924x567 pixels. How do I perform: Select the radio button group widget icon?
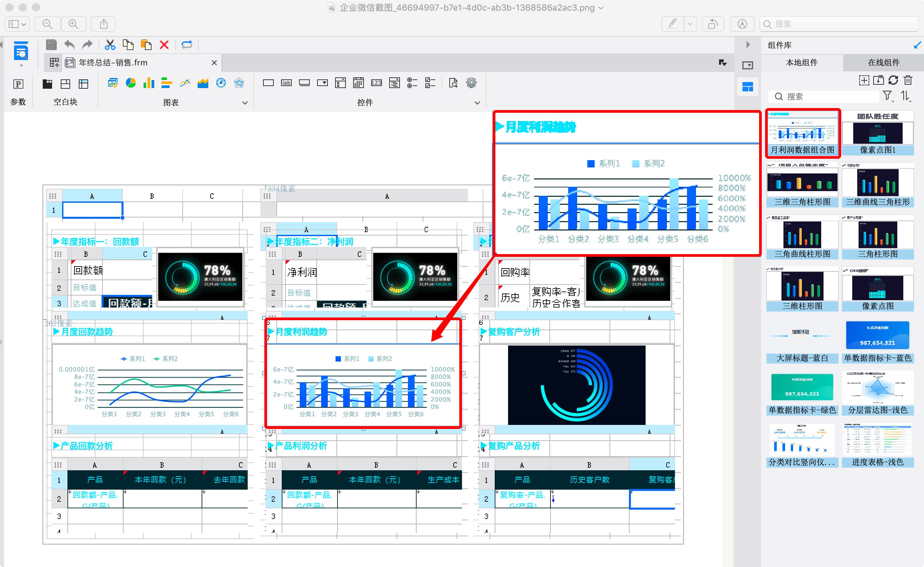tap(412, 83)
